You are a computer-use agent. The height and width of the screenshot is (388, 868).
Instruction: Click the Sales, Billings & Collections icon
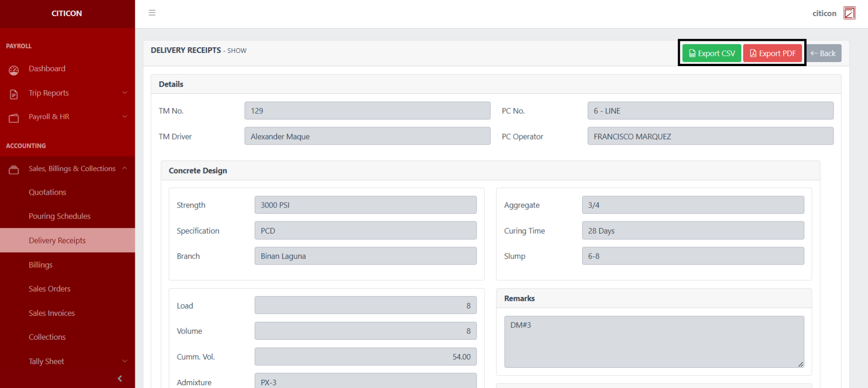(x=14, y=170)
